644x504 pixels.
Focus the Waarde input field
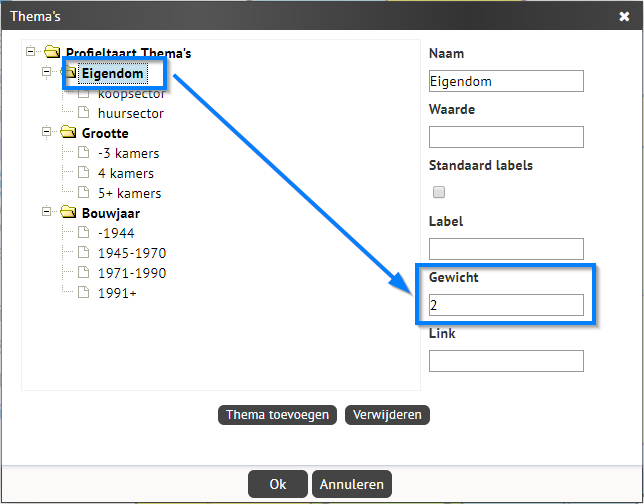(506, 137)
